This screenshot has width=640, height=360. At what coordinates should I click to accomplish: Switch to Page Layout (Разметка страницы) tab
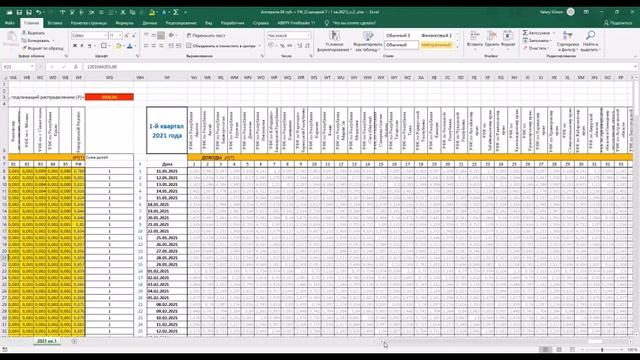[89, 23]
